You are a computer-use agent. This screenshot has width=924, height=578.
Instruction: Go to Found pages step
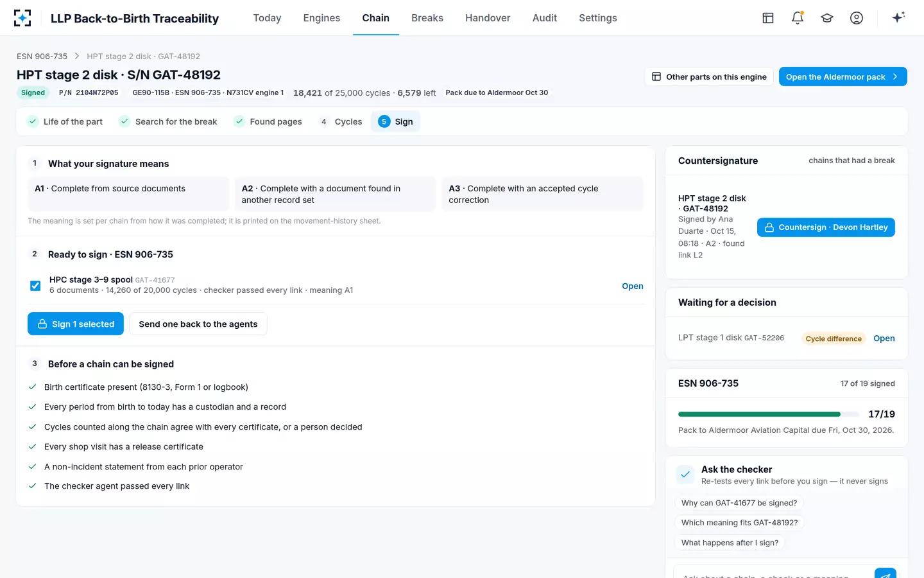click(269, 121)
